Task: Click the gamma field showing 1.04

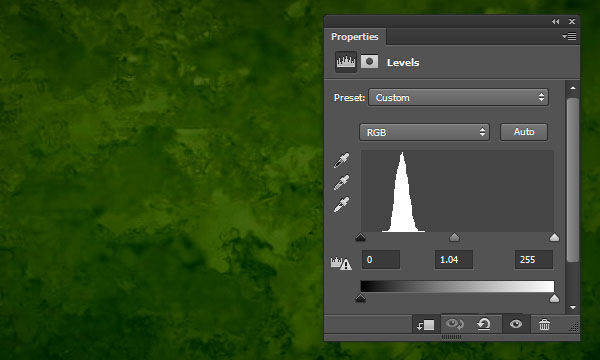Action: click(454, 260)
